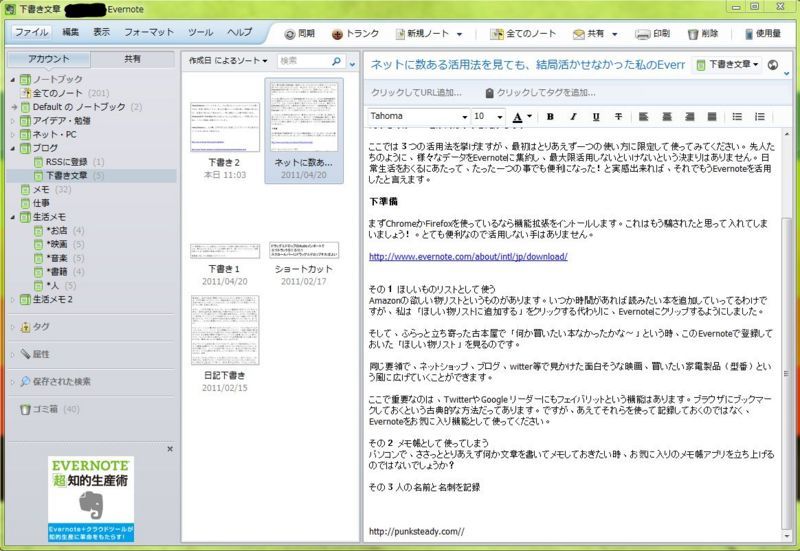Toggle strikethrough formatting
This screenshot has width=800, height=551.
click(618, 117)
